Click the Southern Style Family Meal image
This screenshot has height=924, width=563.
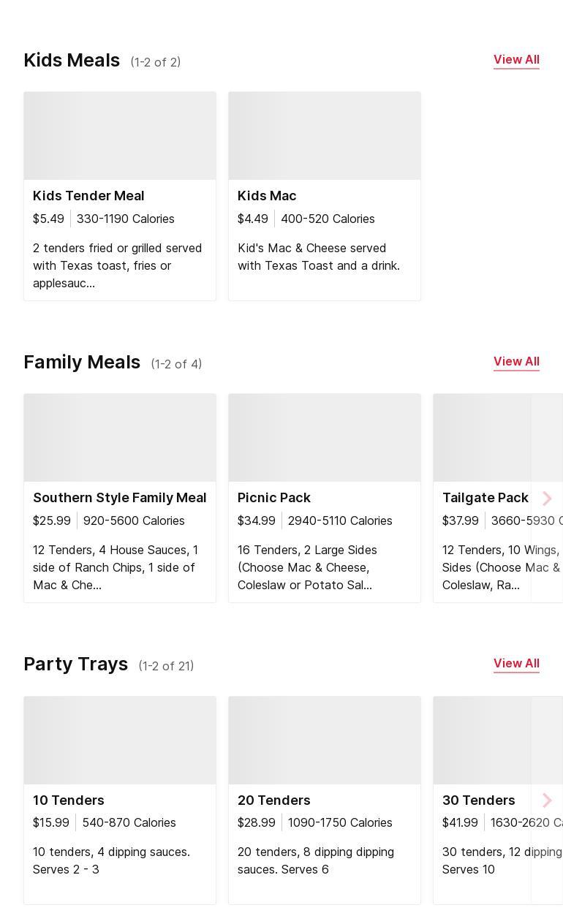click(120, 438)
